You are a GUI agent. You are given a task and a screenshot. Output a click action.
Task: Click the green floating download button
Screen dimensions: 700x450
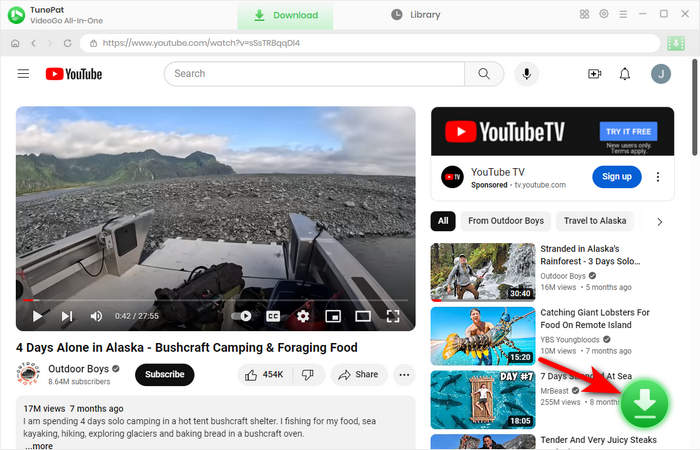coord(646,403)
